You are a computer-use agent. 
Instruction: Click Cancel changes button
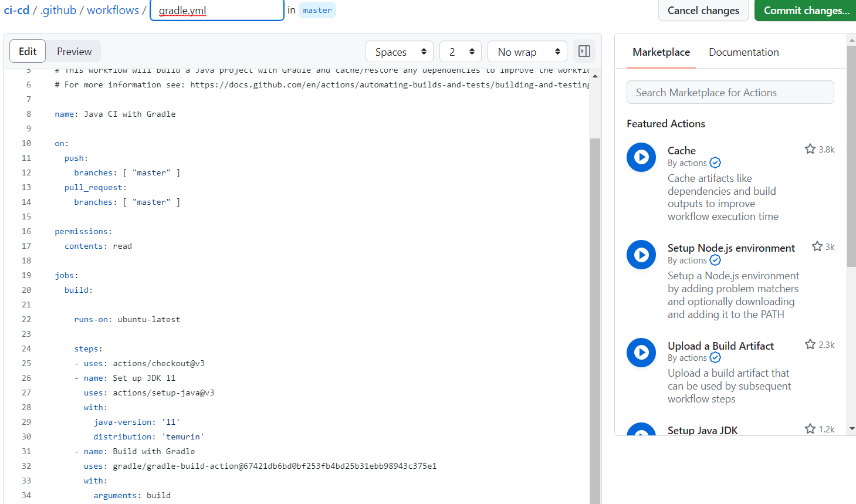tap(703, 11)
